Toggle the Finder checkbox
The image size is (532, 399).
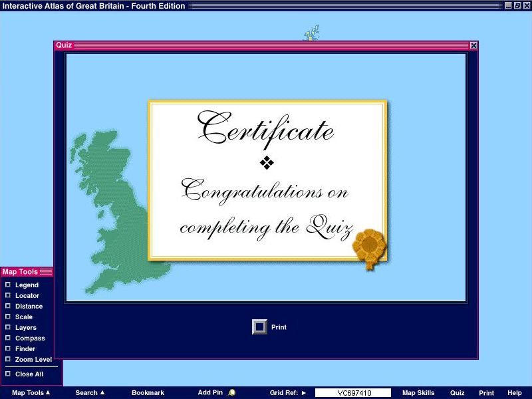click(8, 348)
